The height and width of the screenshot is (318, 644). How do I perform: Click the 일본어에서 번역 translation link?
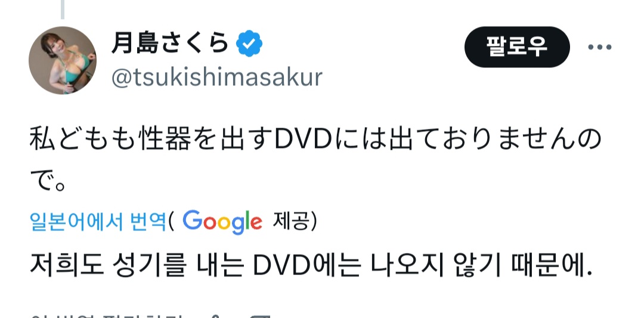point(97,222)
